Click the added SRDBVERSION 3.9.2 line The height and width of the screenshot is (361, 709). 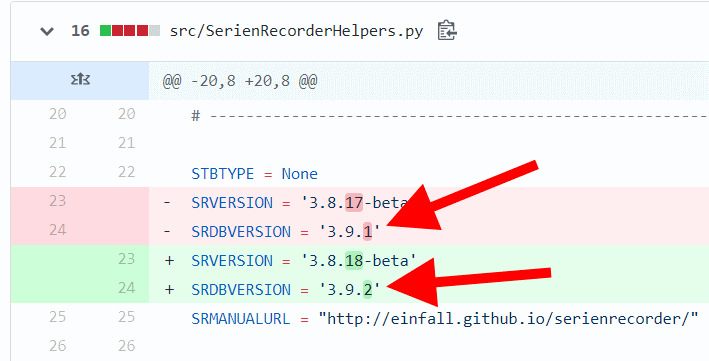tap(429, 289)
